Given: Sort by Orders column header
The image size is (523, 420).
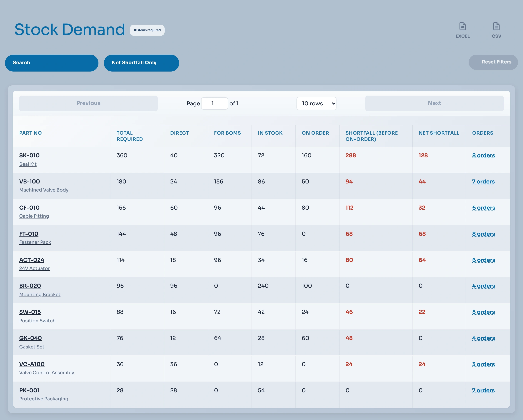Looking at the screenshot, I should tap(482, 133).
